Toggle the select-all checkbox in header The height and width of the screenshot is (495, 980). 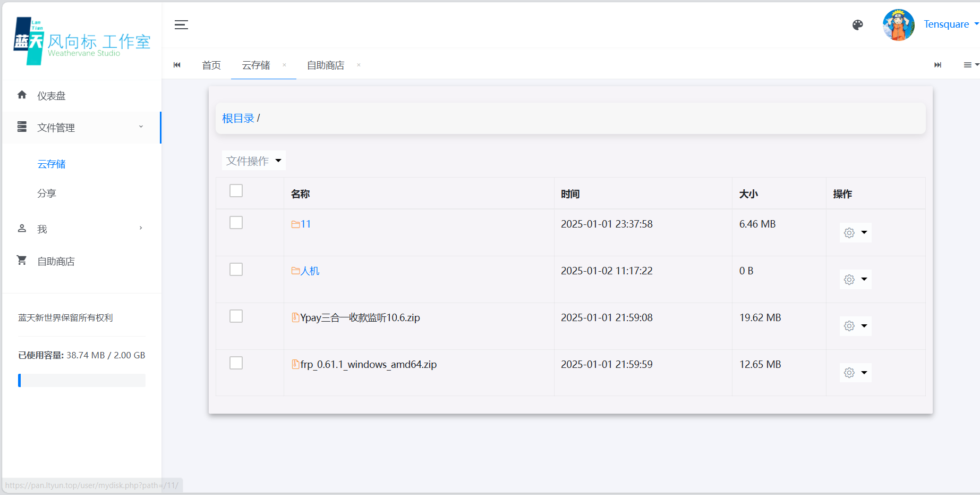click(236, 190)
